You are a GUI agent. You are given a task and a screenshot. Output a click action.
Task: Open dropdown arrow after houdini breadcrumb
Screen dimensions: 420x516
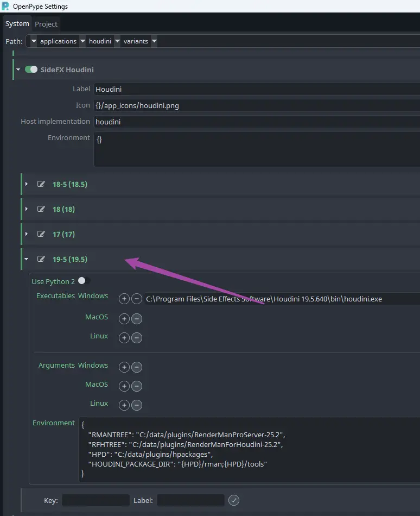click(117, 41)
